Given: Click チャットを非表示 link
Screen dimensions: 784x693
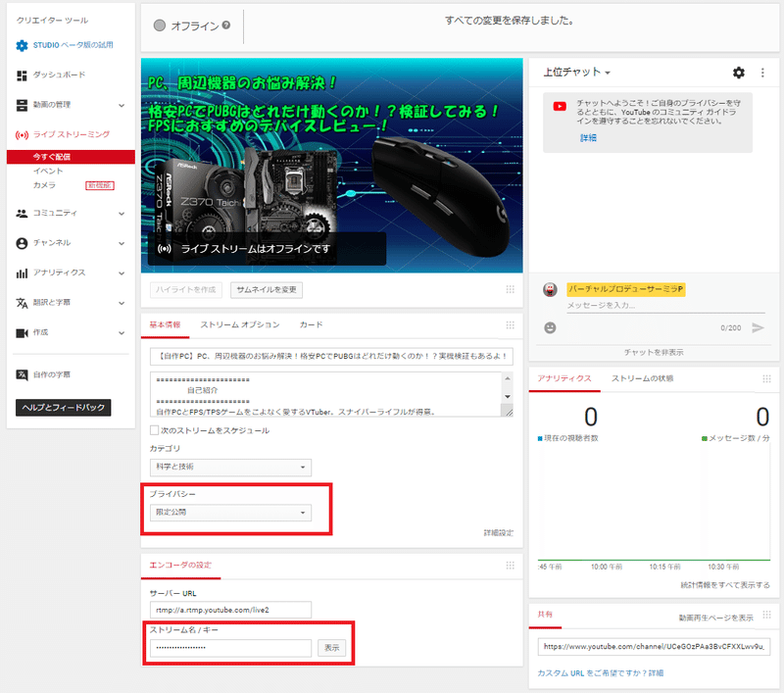Looking at the screenshot, I should click(x=654, y=353).
